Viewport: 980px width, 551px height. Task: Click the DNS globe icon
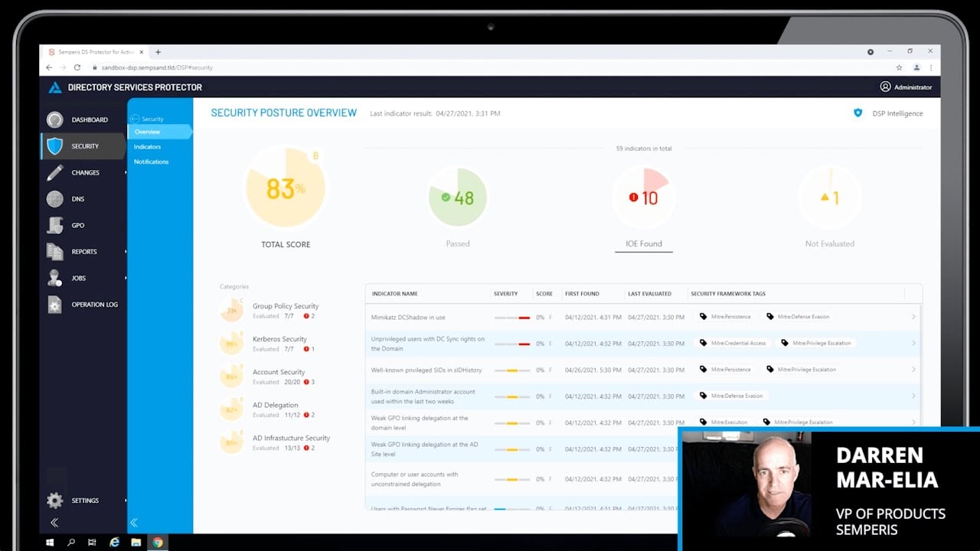54,199
